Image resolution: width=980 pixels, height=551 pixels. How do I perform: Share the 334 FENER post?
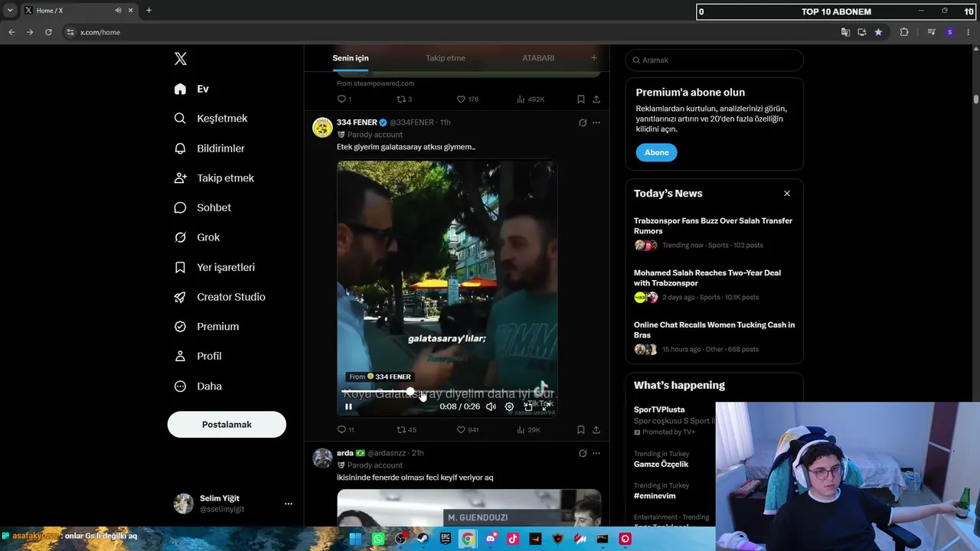coord(596,430)
